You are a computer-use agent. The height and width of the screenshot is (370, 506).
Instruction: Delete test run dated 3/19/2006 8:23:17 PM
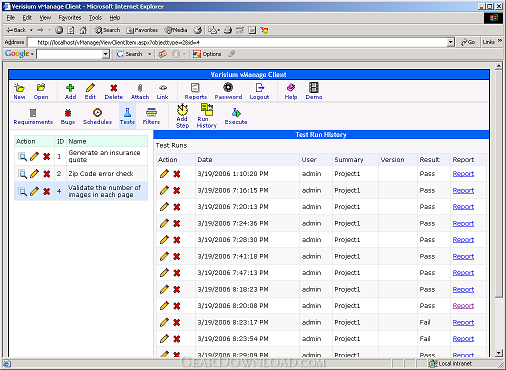point(177,322)
